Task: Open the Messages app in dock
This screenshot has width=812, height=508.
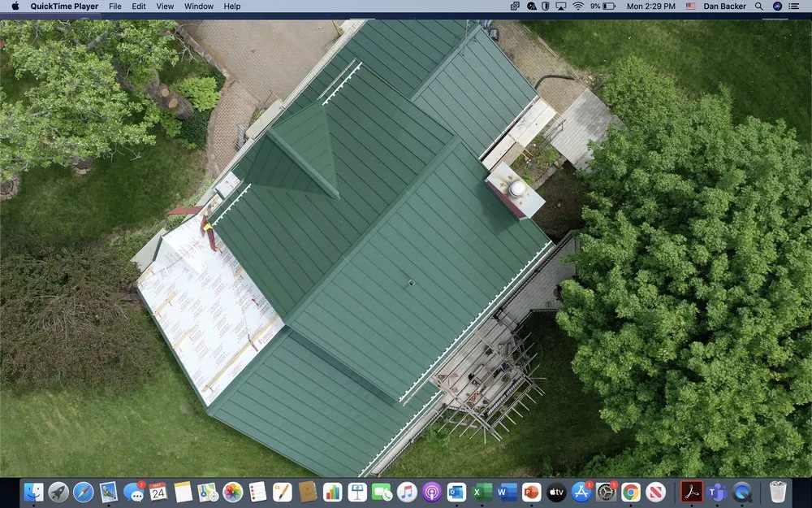Action: tap(133, 492)
